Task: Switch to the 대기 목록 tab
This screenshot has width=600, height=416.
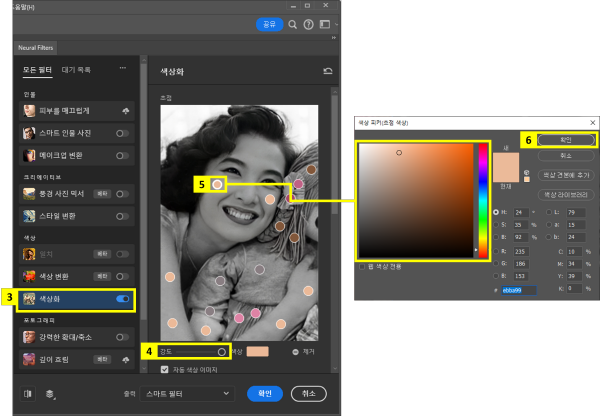Action: click(76, 70)
